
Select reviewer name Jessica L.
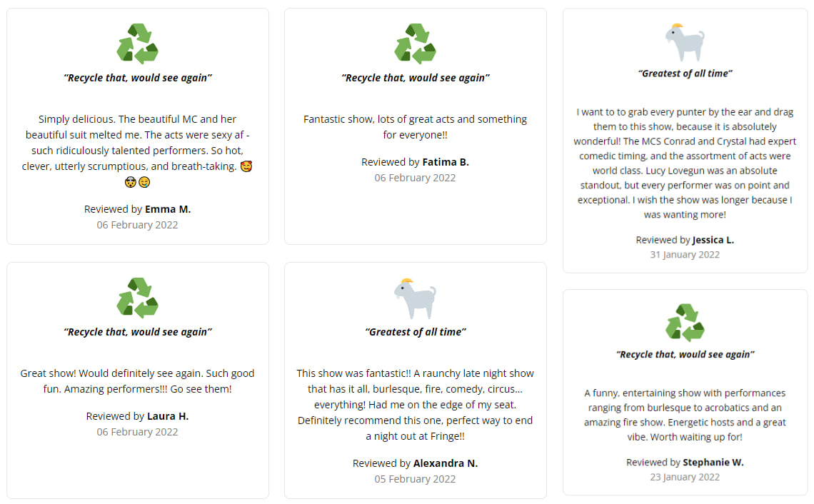pos(713,240)
